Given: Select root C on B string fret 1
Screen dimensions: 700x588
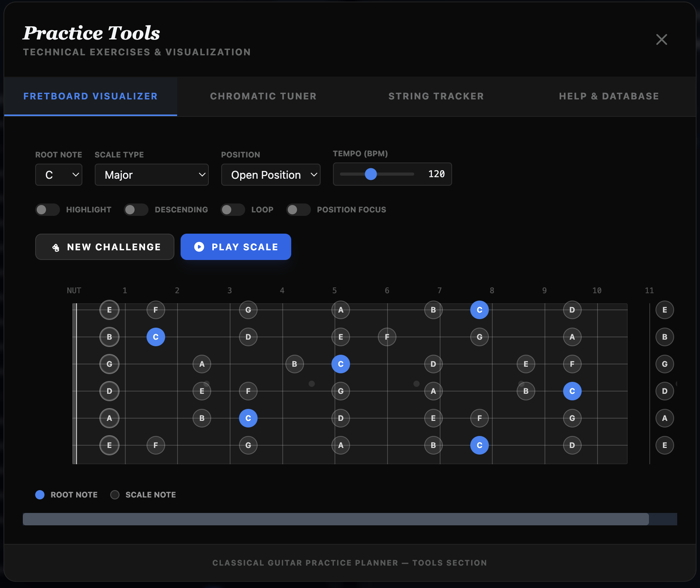Looking at the screenshot, I should point(156,337).
